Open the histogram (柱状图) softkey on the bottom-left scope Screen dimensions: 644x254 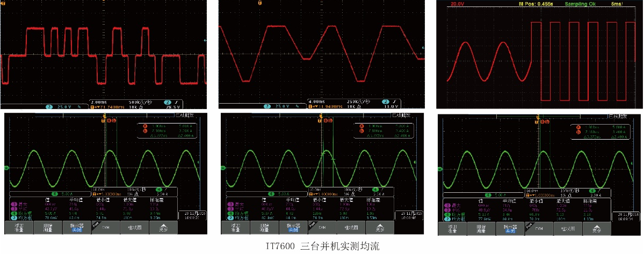click(134, 228)
